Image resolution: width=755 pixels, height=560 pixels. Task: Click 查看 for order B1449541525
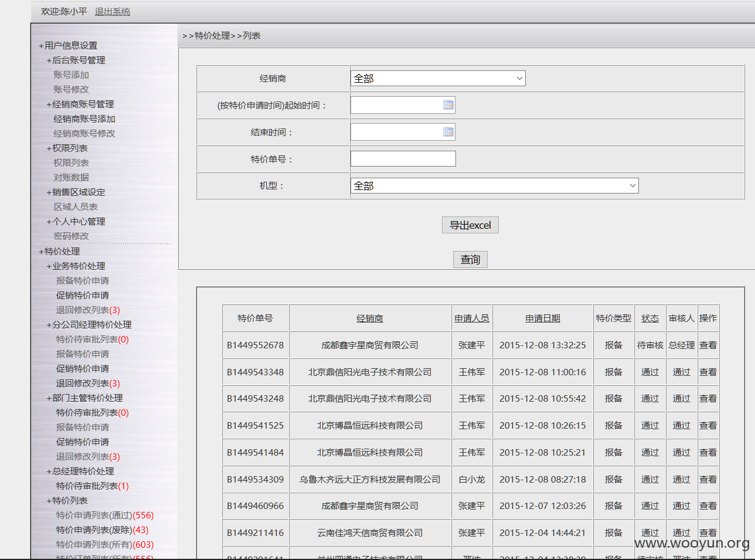[x=708, y=426]
